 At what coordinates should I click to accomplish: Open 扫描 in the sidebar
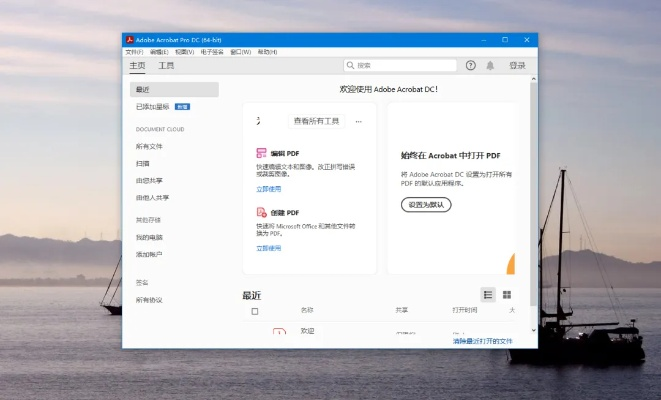pyautogui.click(x=142, y=164)
